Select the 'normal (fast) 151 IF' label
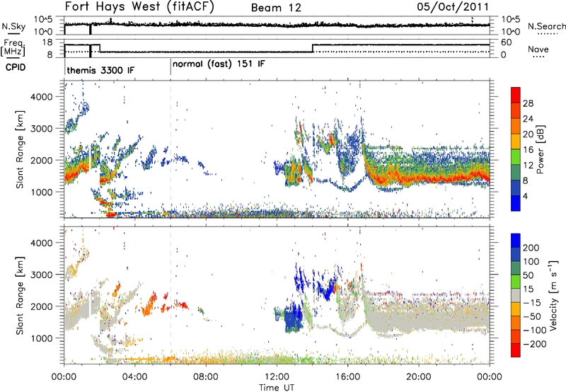Screen dimensions: 566x392 (219, 64)
